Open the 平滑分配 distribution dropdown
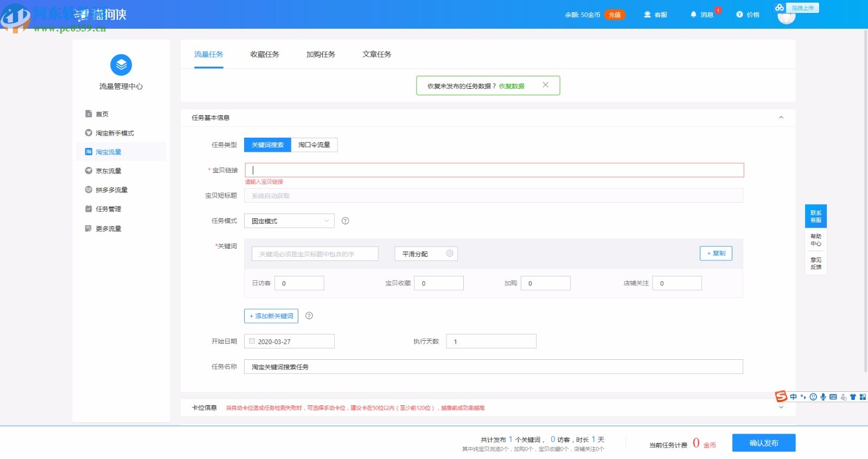 pyautogui.click(x=426, y=254)
